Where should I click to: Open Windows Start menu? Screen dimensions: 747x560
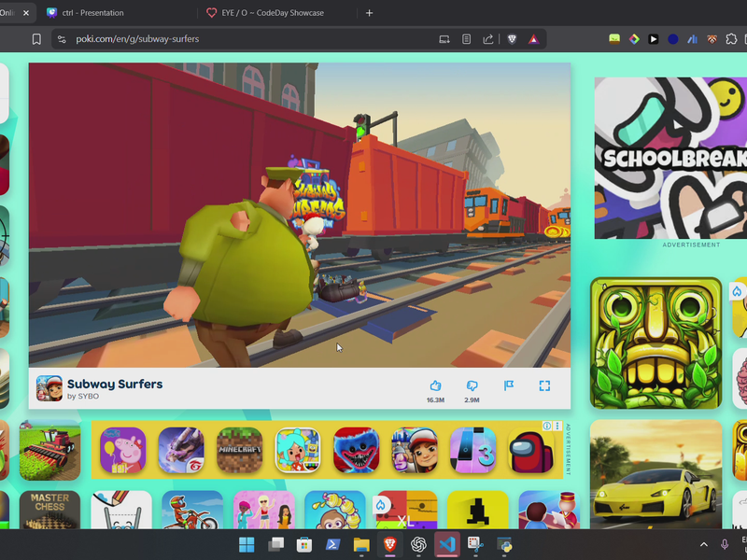pos(247,544)
